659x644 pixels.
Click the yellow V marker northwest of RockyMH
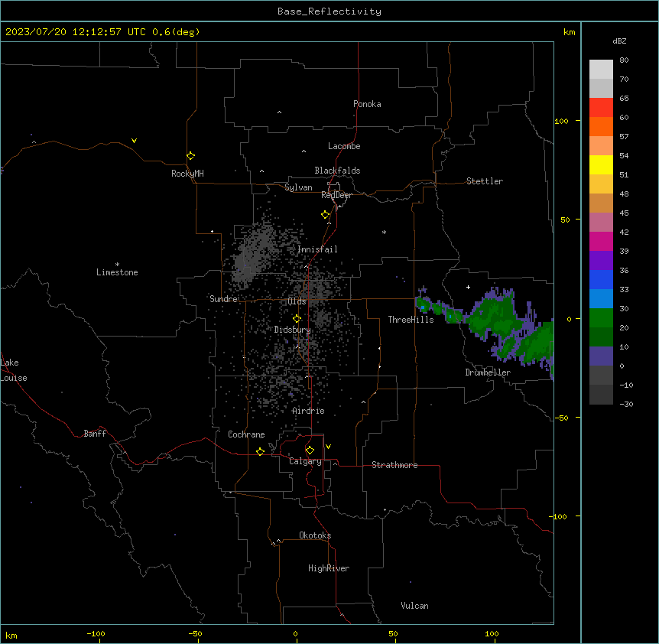click(x=134, y=141)
